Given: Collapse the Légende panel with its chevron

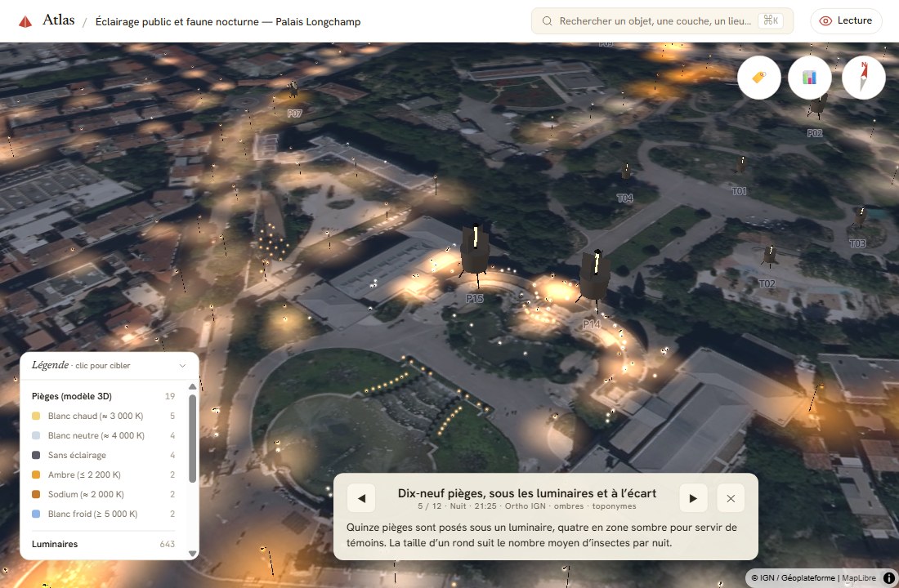Looking at the screenshot, I should [182, 366].
